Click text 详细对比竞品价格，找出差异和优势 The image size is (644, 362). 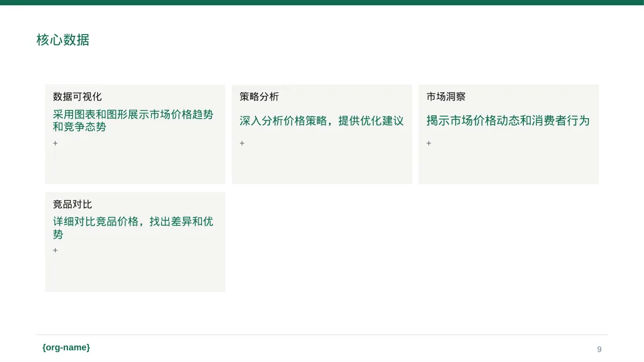(x=133, y=228)
